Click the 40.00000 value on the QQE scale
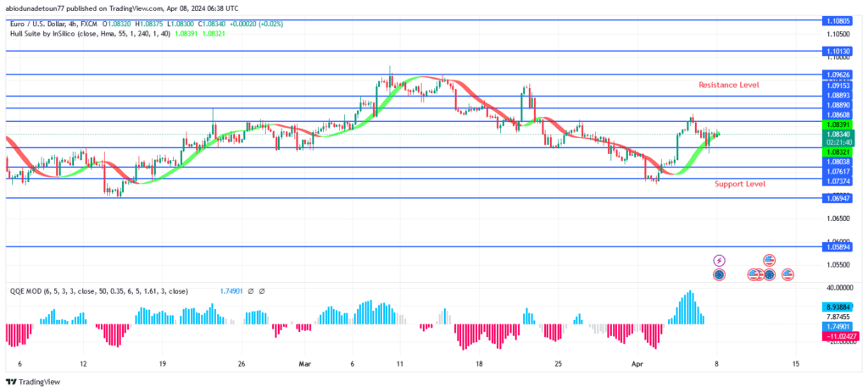The height and width of the screenshot is (392, 868). point(838,288)
